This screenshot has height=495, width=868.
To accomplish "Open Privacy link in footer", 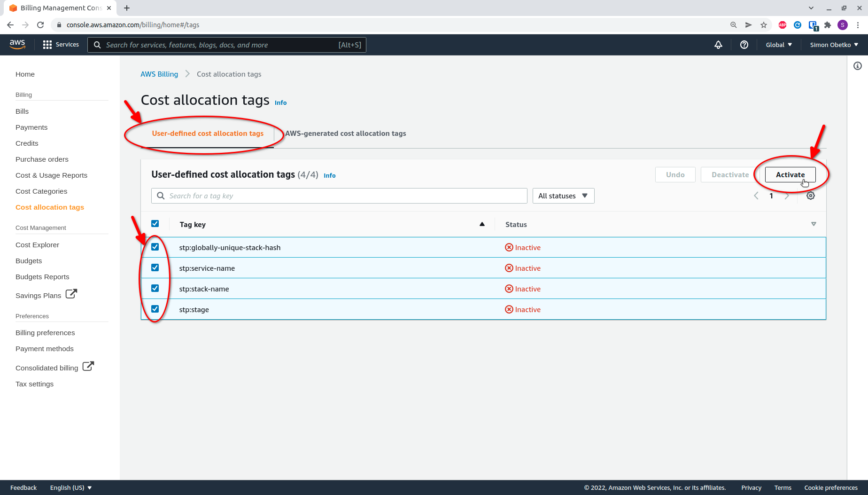I will [x=751, y=488].
